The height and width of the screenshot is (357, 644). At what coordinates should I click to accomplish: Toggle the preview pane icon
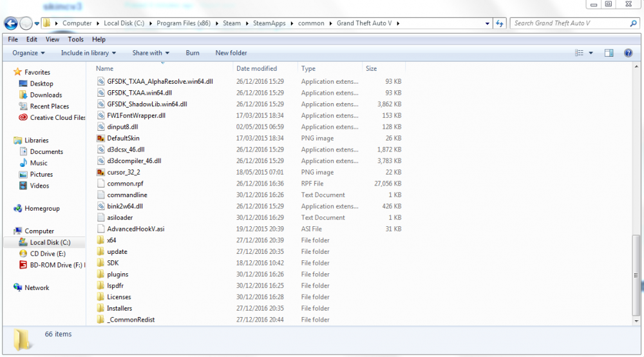(609, 53)
